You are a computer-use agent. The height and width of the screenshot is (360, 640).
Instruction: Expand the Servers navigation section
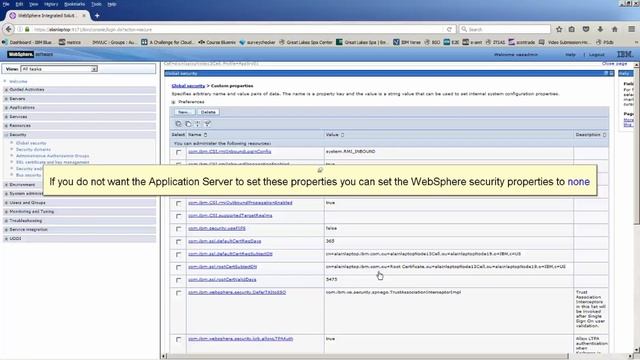(x=6, y=99)
